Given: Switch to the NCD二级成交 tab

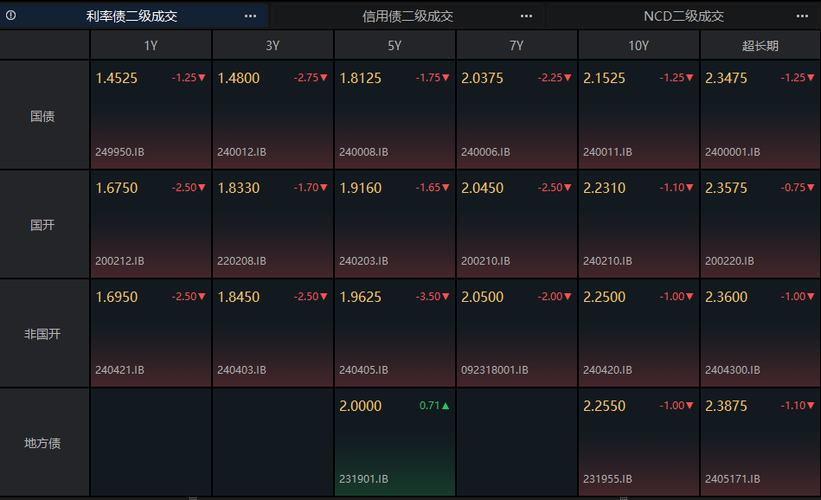Looking at the screenshot, I should click(684, 16).
